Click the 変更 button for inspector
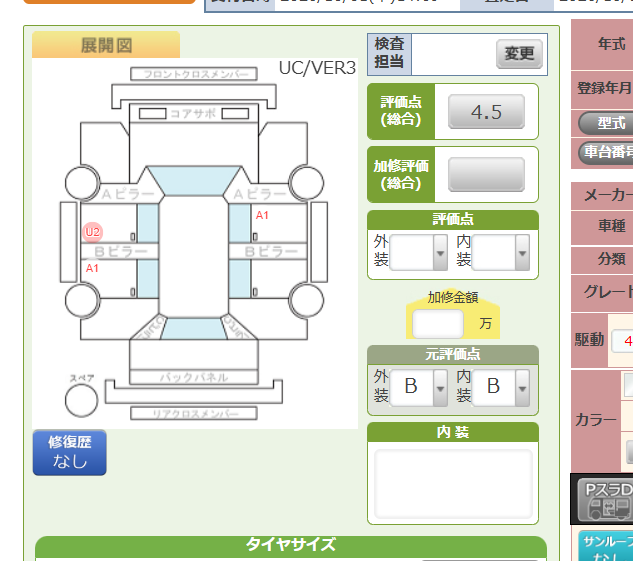This screenshot has height=561, width=633. click(x=519, y=54)
